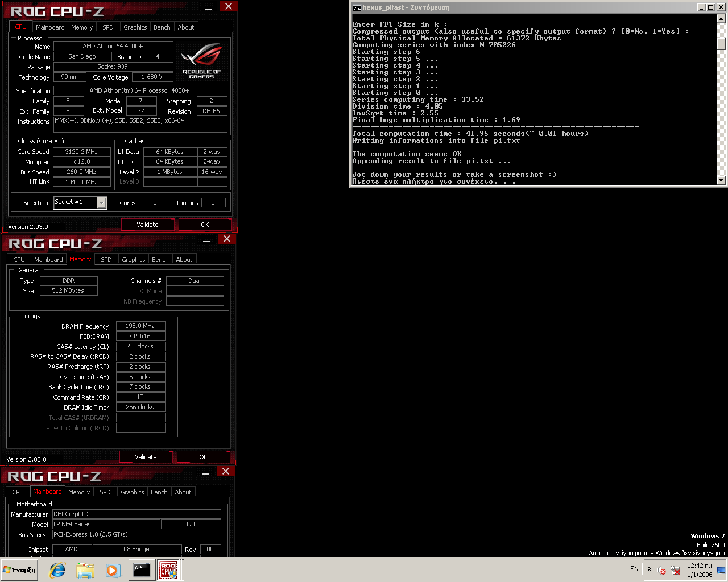Open the hexus_pifast console window system icon
The height and width of the screenshot is (582, 728).
click(x=357, y=7)
